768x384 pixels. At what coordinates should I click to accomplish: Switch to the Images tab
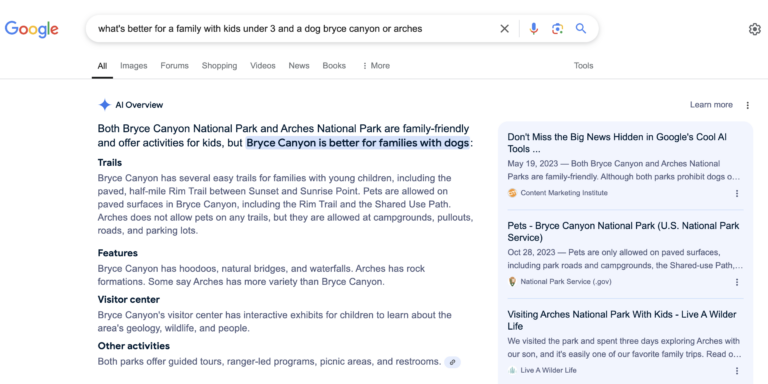[x=134, y=66]
